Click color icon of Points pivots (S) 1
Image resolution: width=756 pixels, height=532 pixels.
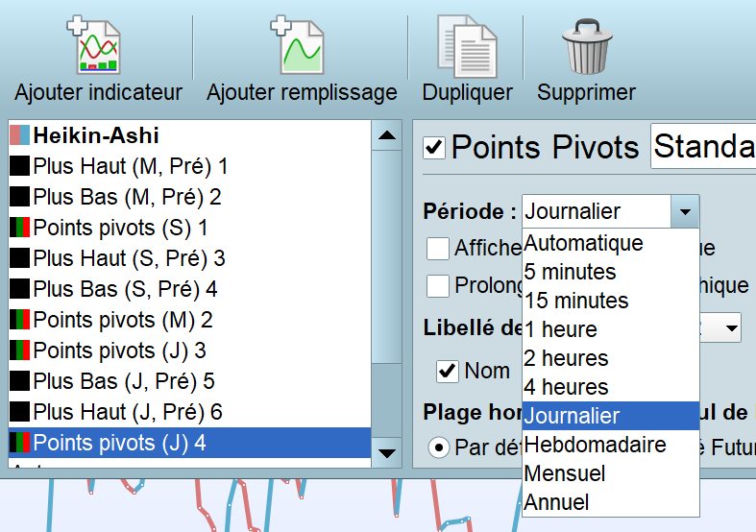(19, 228)
